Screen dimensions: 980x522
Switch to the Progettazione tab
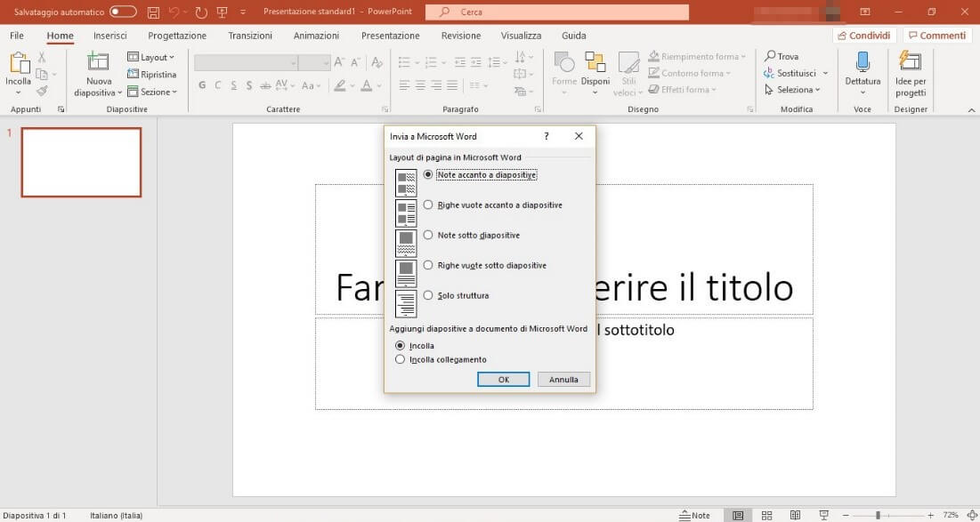pyautogui.click(x=177, y=36)
